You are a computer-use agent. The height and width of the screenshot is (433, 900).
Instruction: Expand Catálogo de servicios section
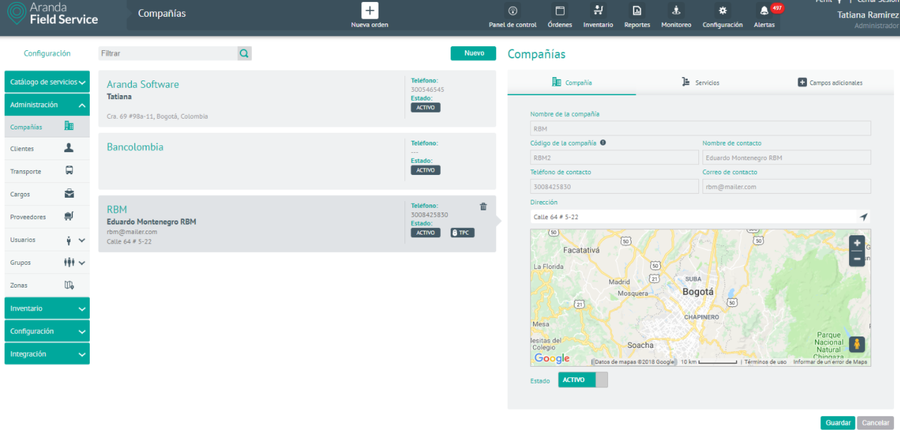pyautogui.click(x=47, y=82)
